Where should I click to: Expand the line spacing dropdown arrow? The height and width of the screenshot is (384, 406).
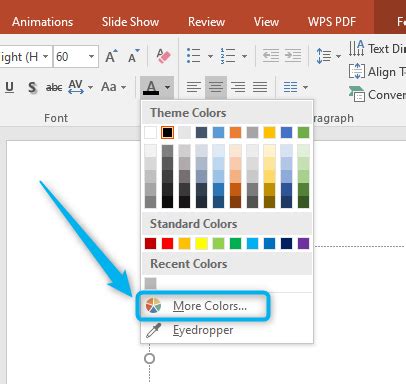tap(338, 56)
